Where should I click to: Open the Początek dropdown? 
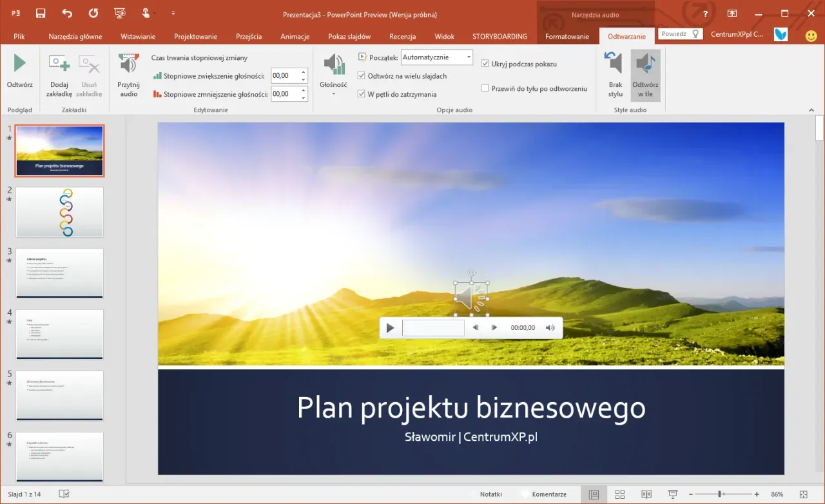[469, 57]
